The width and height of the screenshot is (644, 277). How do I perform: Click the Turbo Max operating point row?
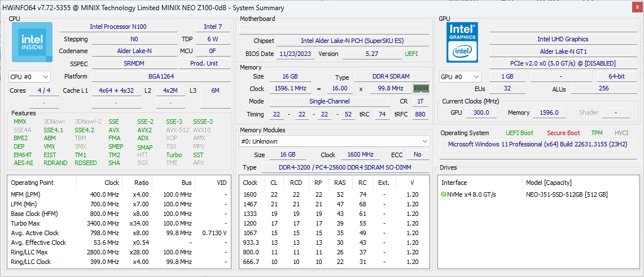119,223
